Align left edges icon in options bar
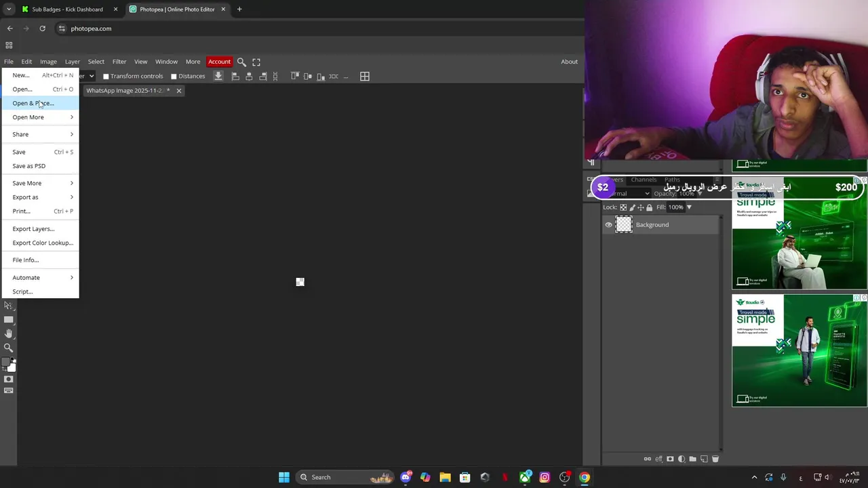This screenshot has height=488, width=868. click(x=235, y=77)
